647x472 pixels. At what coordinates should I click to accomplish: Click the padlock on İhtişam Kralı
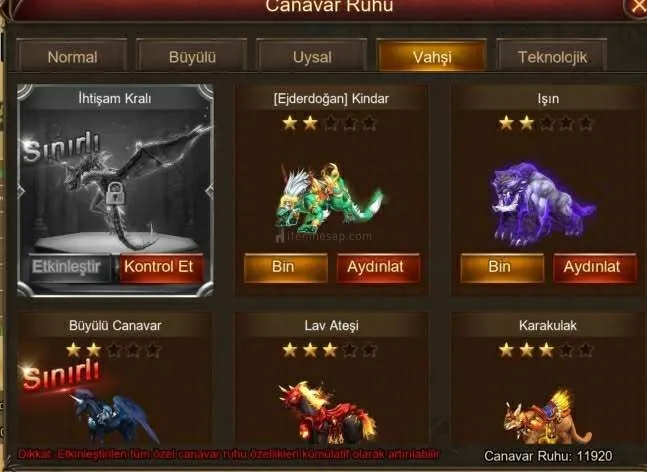(x=115, y=192)
